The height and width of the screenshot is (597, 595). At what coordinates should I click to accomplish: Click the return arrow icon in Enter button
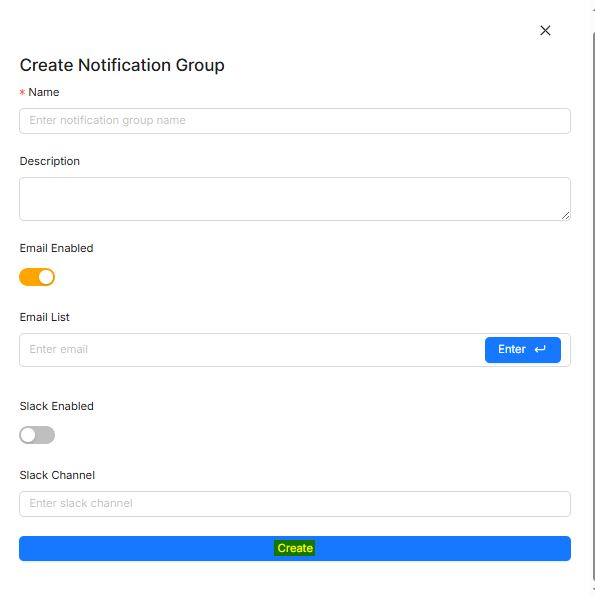click(x=540, y=349)
